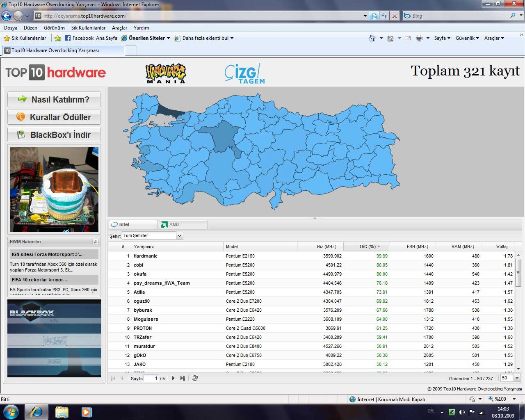Click the Nasıl Katılırım? button
525x420 pixels.
point(54,100)
